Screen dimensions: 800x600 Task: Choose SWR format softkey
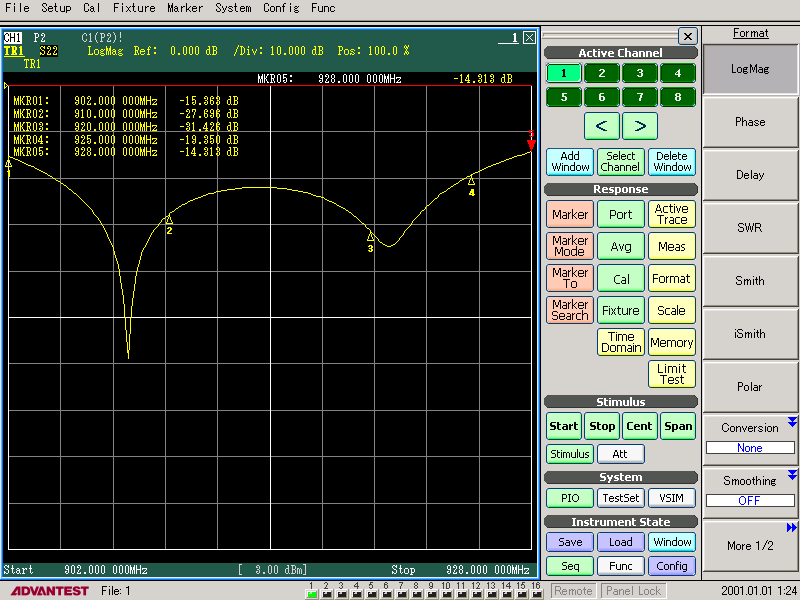tap(750, 228)
